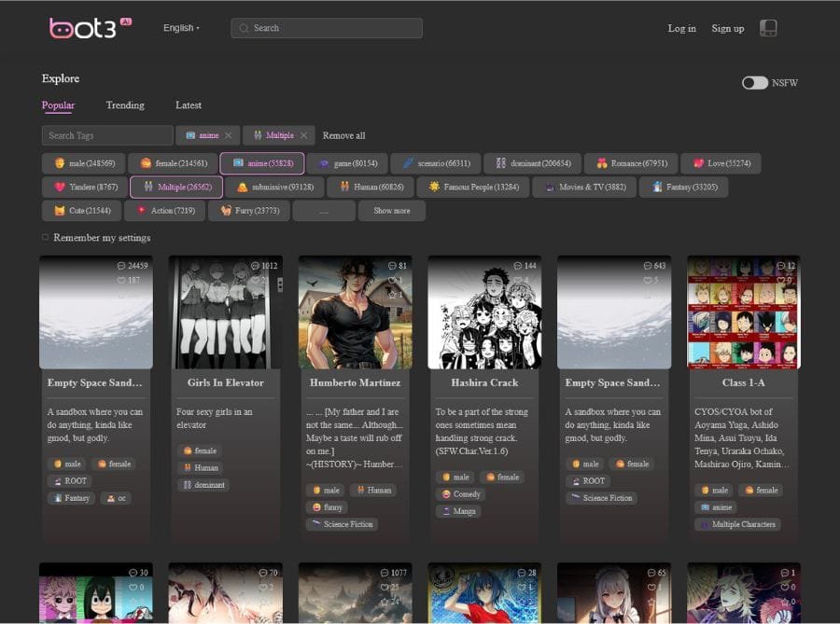Screen dimensions: 840x624
Task: Switch to the Latest tab
Action: [188, 105]
